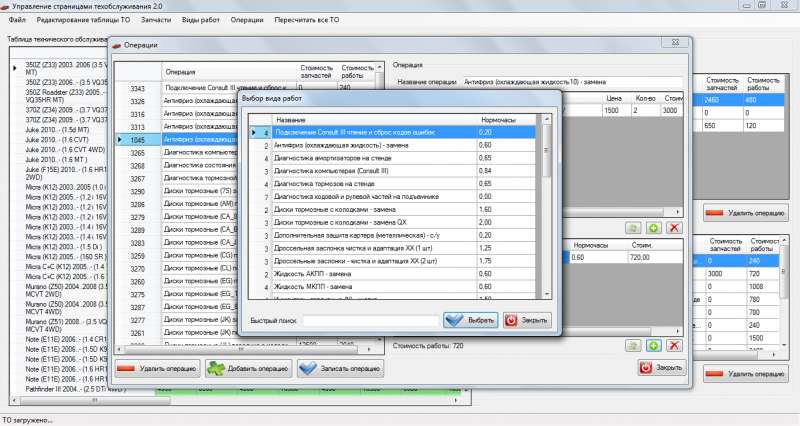Click the 720,00 cost cell

pyautogui.click(x=656, y=258)
